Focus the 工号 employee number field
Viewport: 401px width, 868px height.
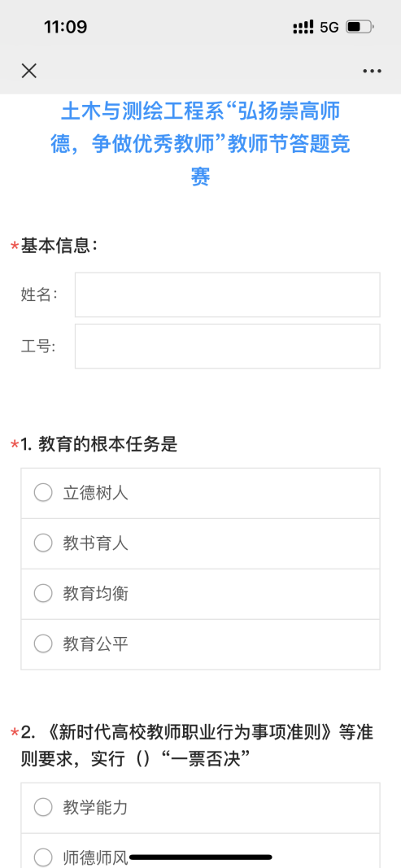point(228,346)
